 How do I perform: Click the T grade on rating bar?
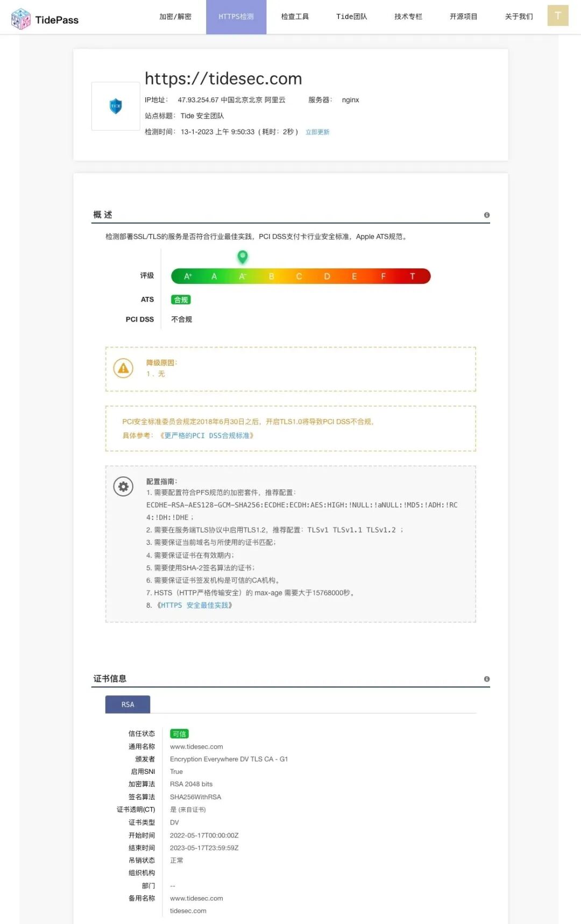(x=413, y=276)
